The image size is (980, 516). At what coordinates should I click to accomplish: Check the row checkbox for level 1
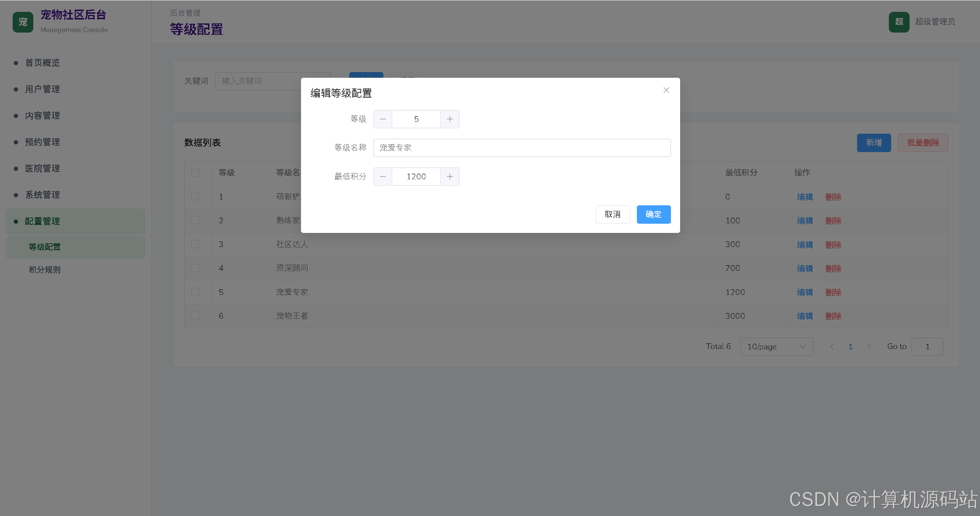click(195, 197)
